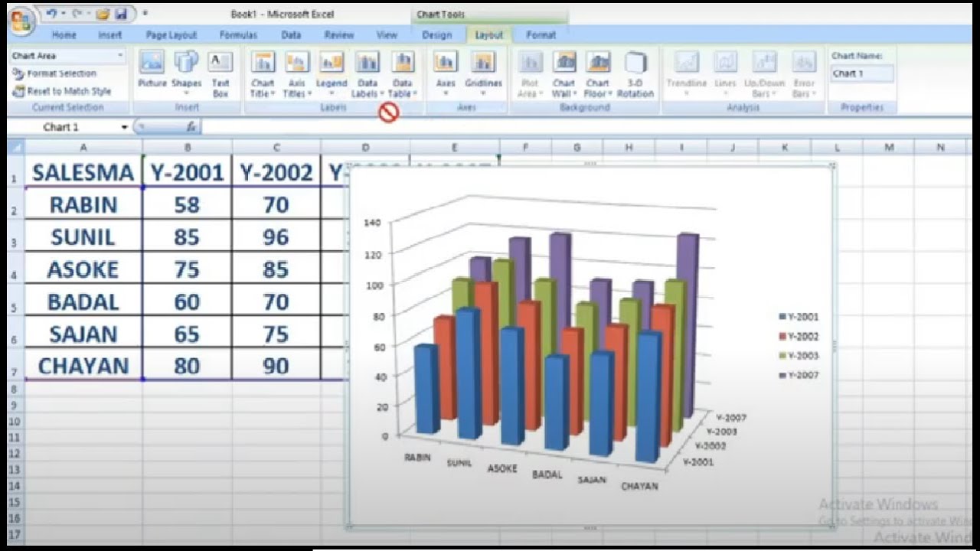
Task: Select the Y-2002 legend entry
Action: [x=799, y=337]
